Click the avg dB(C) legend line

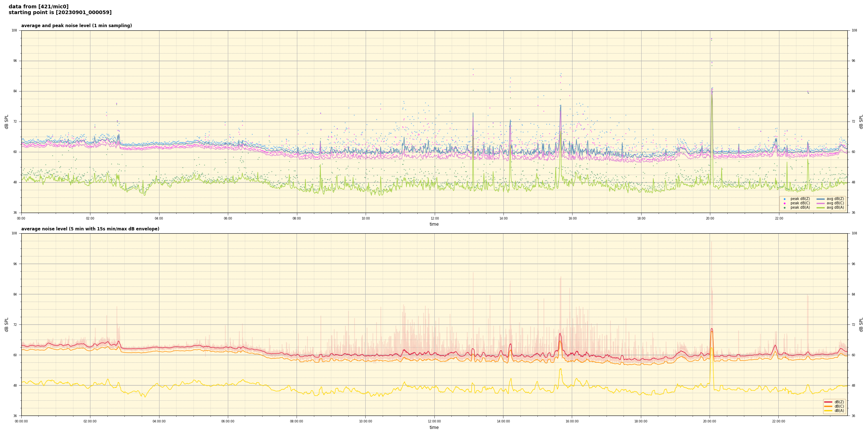[x=821, y=203]
